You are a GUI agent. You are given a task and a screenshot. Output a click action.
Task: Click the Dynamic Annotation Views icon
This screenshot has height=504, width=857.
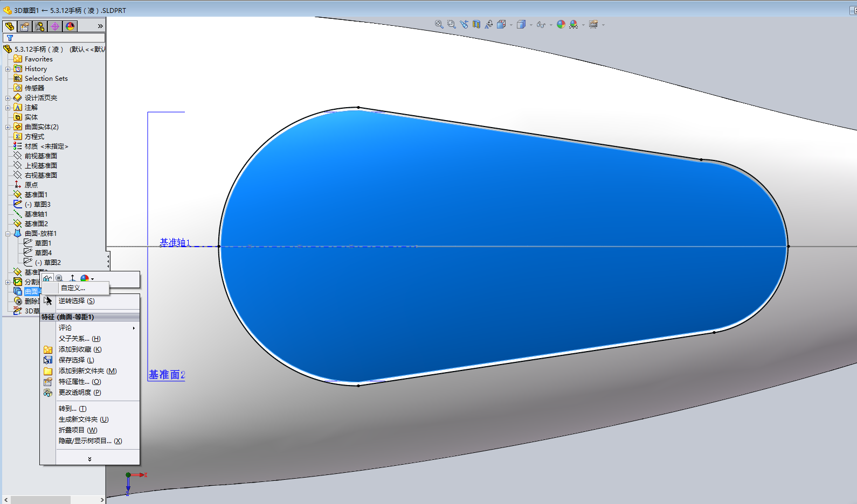[x=489, y=24]
